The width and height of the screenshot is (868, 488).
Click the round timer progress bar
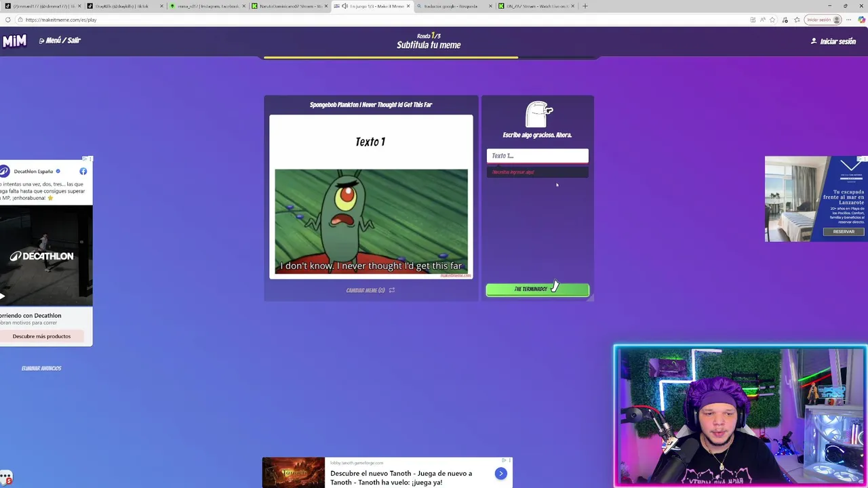(x=430, y=58)
